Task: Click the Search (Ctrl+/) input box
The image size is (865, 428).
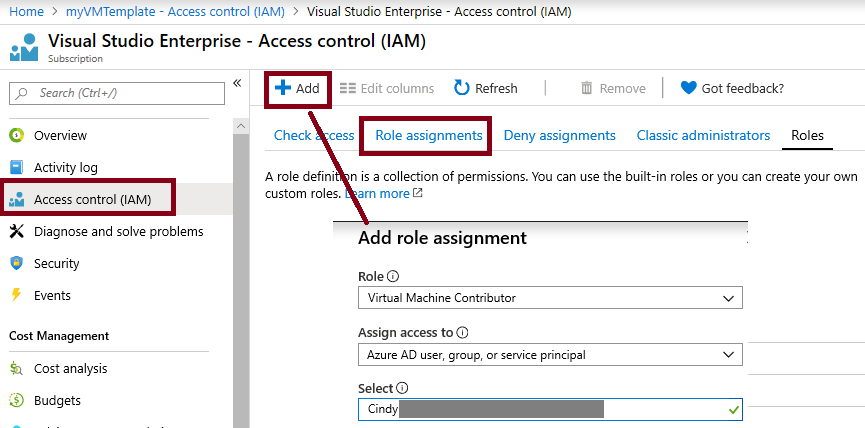Action: tap(117, 93)
